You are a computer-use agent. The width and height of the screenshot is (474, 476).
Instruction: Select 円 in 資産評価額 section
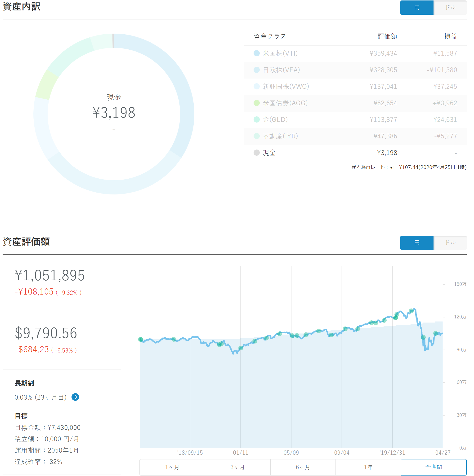(416, 242)
